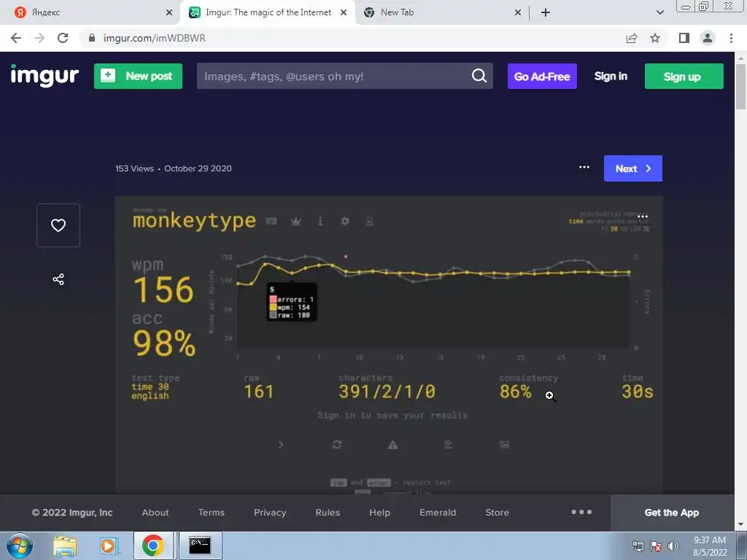Viewport: 747px width, 560px height.
Task: View site info via lock icon
Action: click(x=92, y=38)
